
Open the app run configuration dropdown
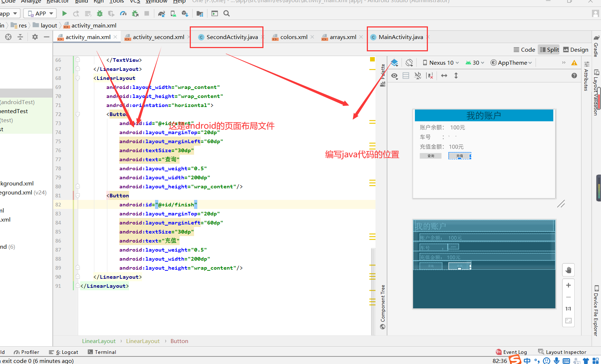click(x=9, y=13)
